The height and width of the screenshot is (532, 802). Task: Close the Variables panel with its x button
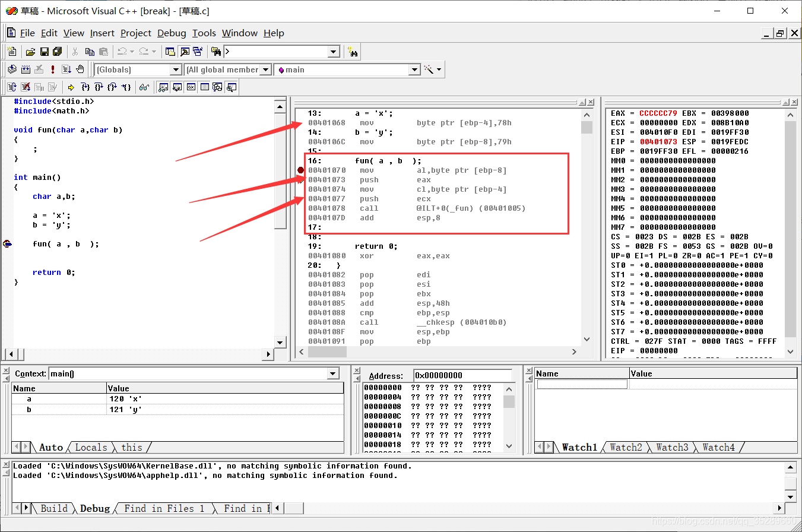click(x=6, y=370)
